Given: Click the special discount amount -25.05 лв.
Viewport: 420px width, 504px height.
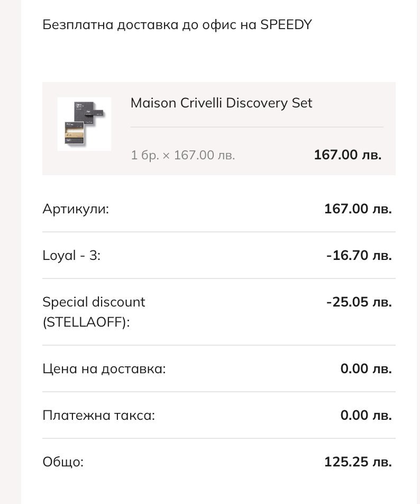Looking at the screenshot, I should 359,302.
